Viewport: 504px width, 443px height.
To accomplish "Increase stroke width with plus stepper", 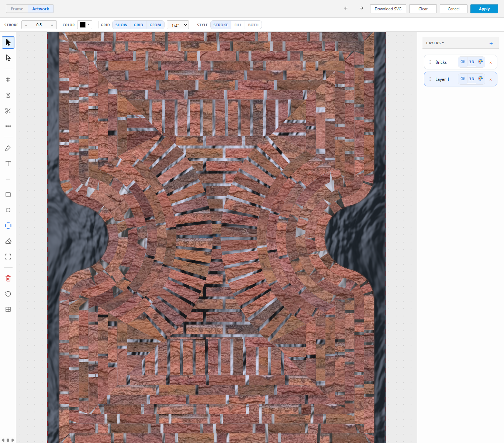I will (52, 25).
